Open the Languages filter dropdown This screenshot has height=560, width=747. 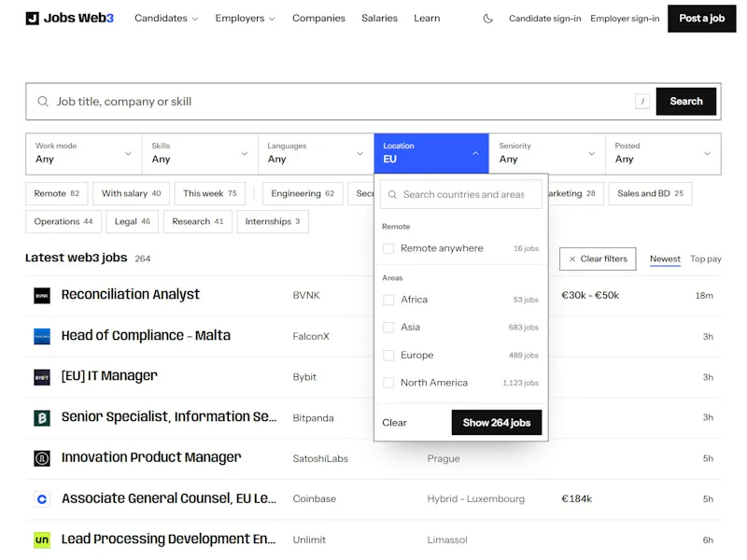point(316,154)
